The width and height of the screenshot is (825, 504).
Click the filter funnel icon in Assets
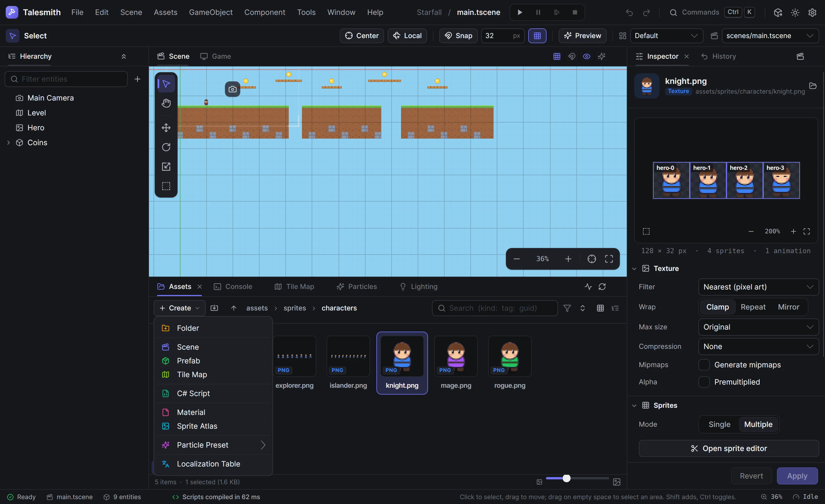point(567,308)
